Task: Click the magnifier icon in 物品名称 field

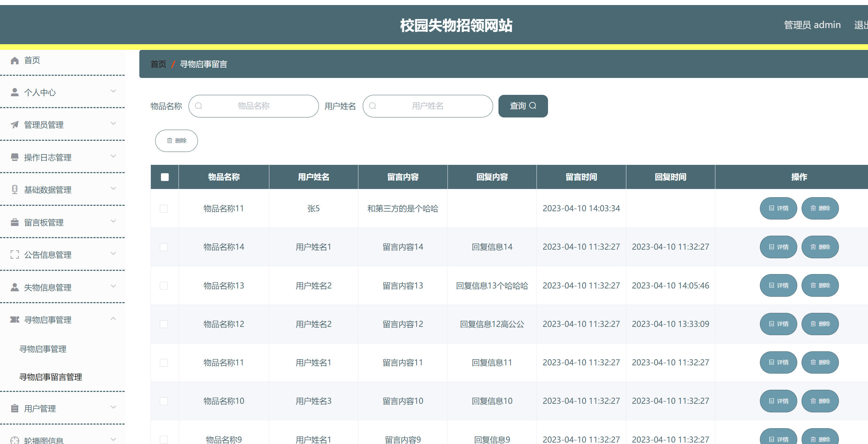Action: click(199, 106)
